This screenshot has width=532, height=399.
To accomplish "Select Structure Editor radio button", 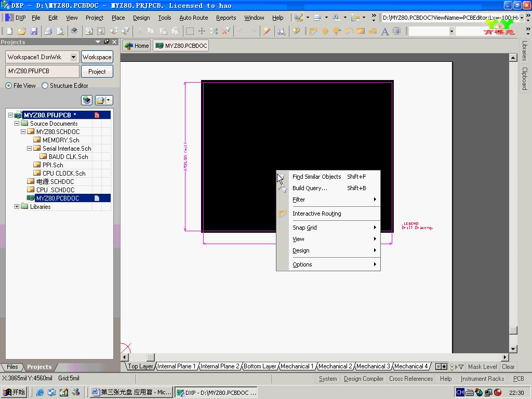I will click(45, 86).
